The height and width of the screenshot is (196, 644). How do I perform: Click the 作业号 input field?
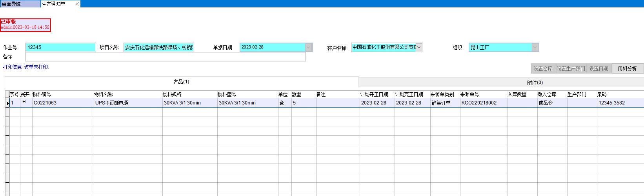point(61,47)
